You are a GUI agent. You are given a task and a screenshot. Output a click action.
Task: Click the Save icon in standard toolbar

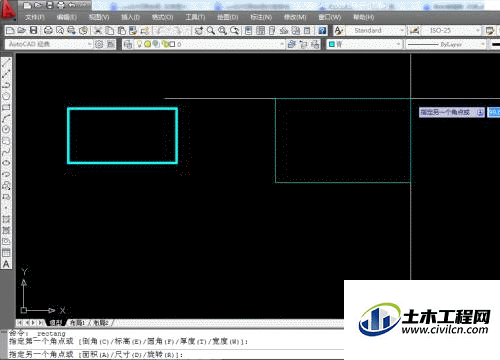(x=33, y=30)
